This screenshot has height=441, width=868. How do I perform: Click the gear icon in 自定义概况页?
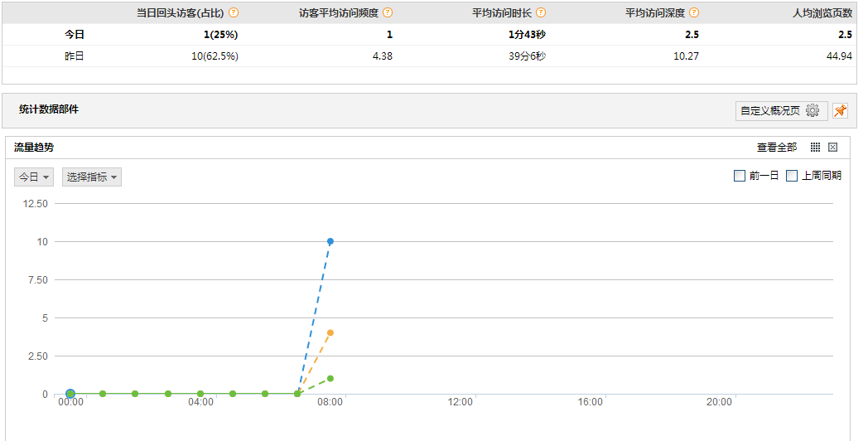coord(812,110)
